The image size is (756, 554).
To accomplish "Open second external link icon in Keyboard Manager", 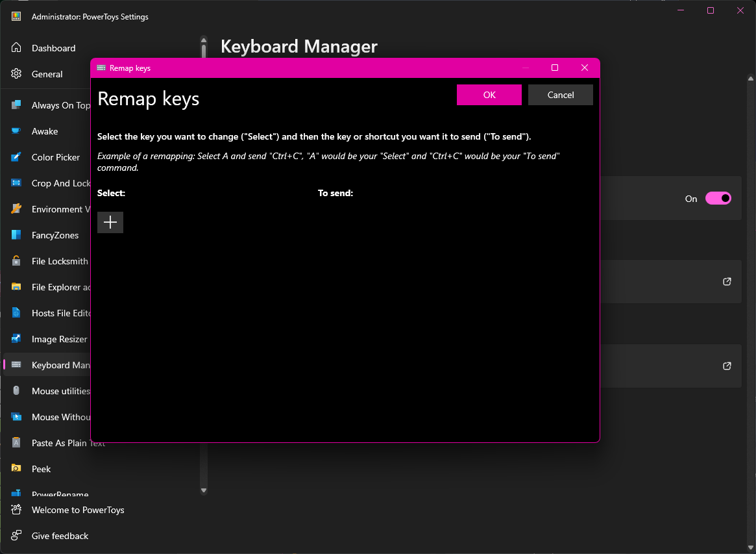I will tap(727, 366).
